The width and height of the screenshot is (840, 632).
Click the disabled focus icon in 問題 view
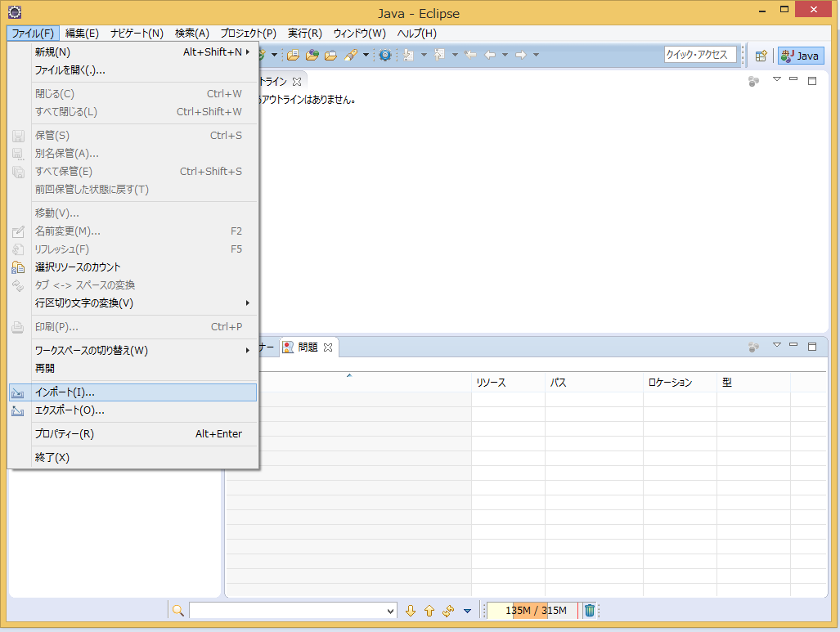pos(754,347)
